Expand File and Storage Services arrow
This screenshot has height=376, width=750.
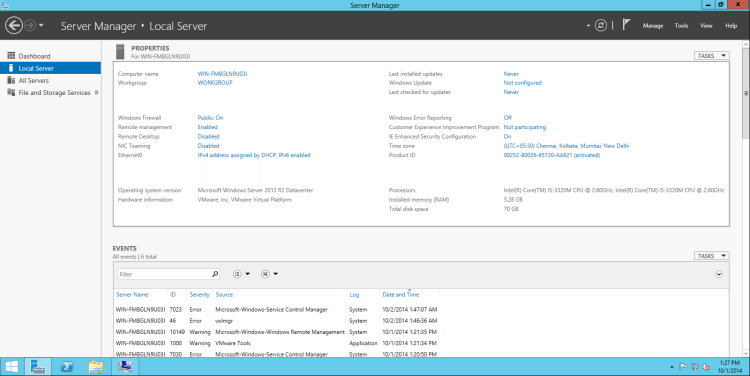(97, 93)
